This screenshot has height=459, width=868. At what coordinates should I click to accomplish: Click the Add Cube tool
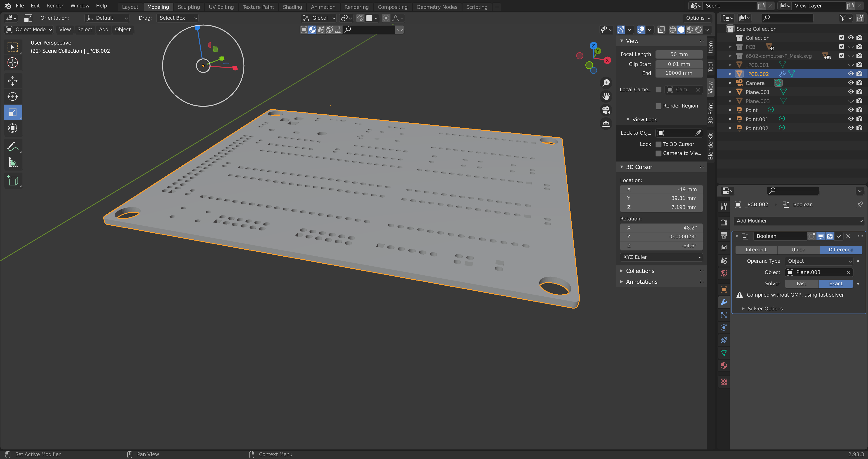[x=12, y=180]
